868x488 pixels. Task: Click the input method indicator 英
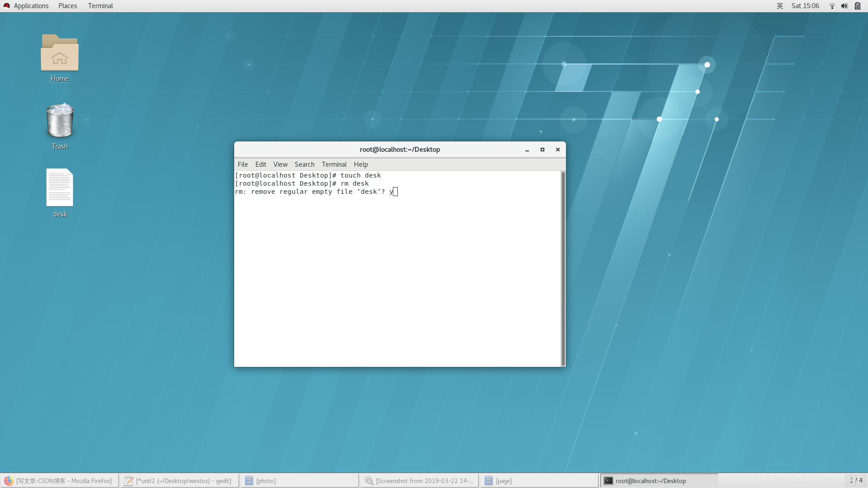point(780,6)
